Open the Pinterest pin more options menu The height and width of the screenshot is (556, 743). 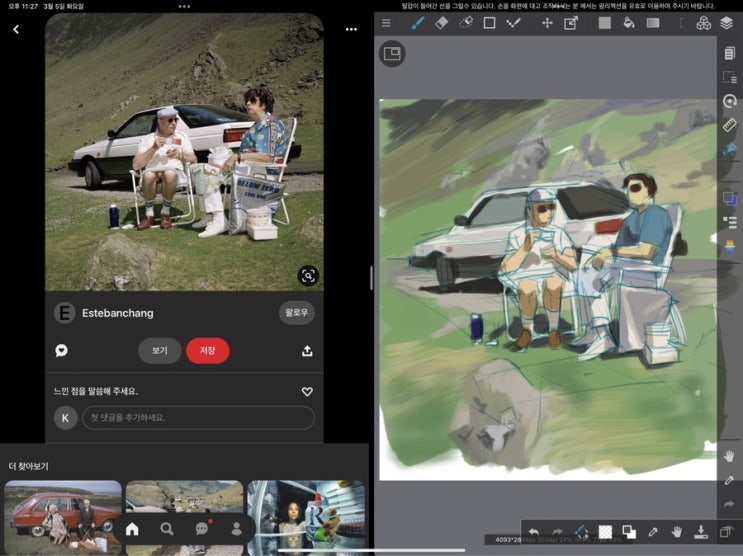(351, 29)
